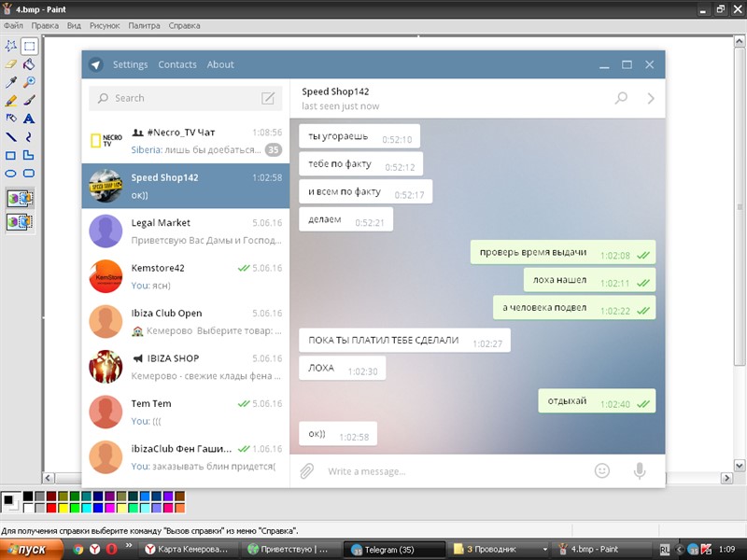Open the Вид menu
Viewport: 747px width, 560px height.
tap(74, 26)
